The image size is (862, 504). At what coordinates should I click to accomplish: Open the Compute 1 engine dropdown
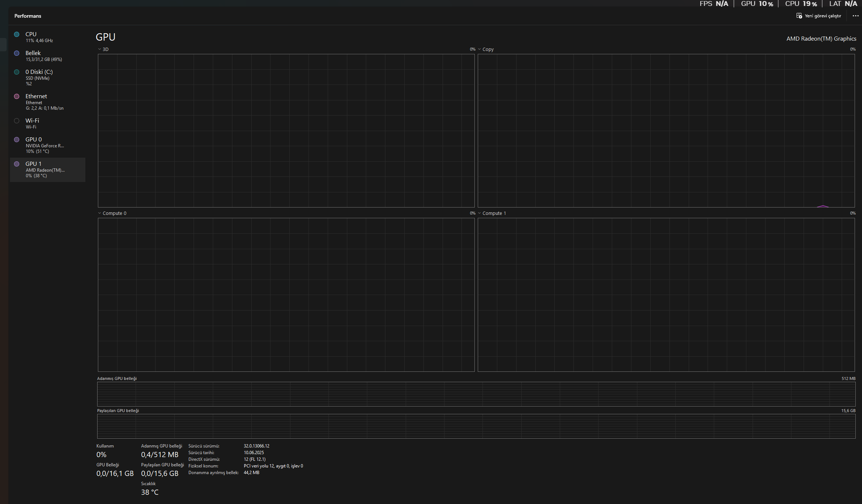pos(492,213)
